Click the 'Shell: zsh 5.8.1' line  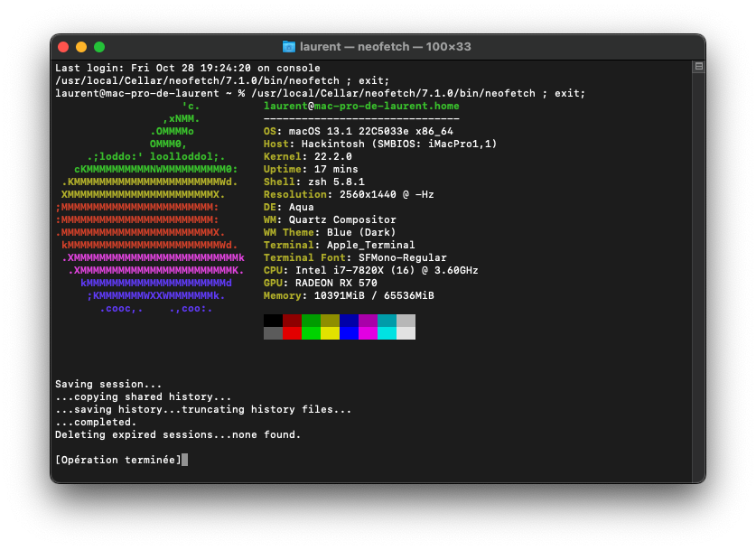314,182
